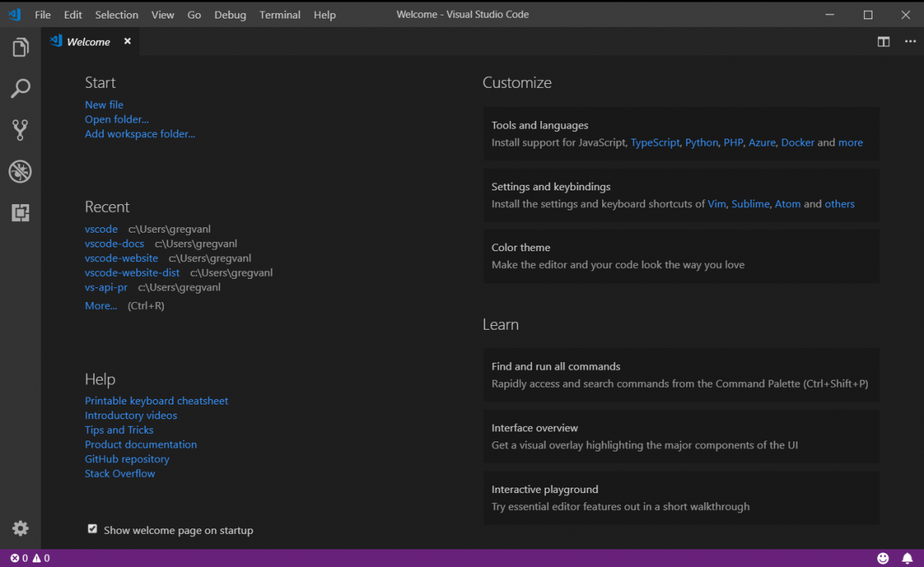Open the Debug menu
This screenshot has width=924, height=567.
click(x=230, y=14)
